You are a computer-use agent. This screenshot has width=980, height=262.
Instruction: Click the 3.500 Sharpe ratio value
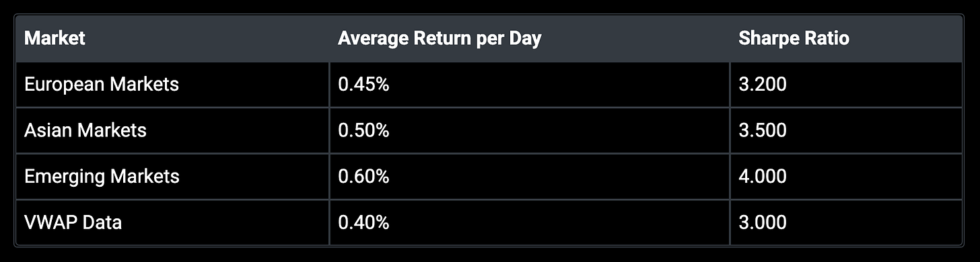tap(763, 130)
